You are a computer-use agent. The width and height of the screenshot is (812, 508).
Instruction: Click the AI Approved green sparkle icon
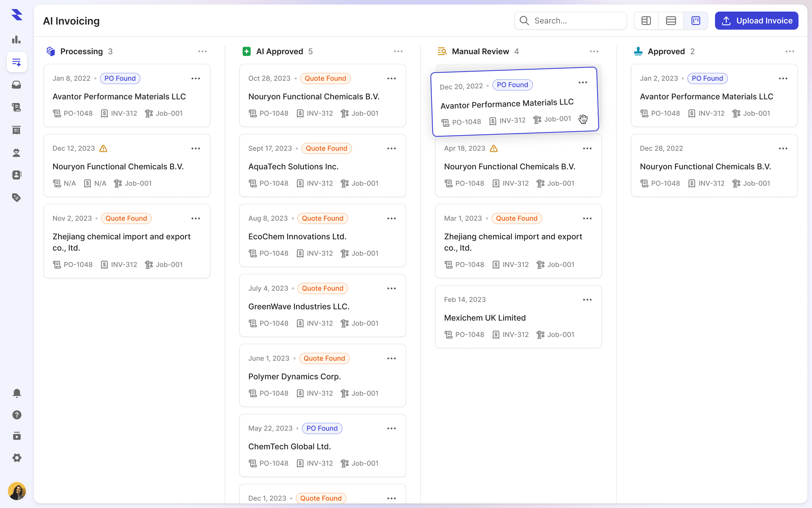coord(247,51)
